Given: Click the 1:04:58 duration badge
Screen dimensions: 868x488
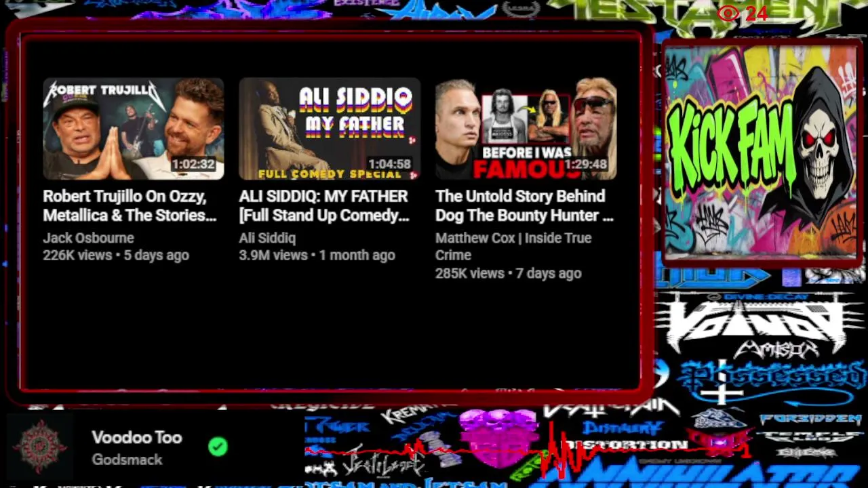Looking at the screenshot, I should click(389, 164).
